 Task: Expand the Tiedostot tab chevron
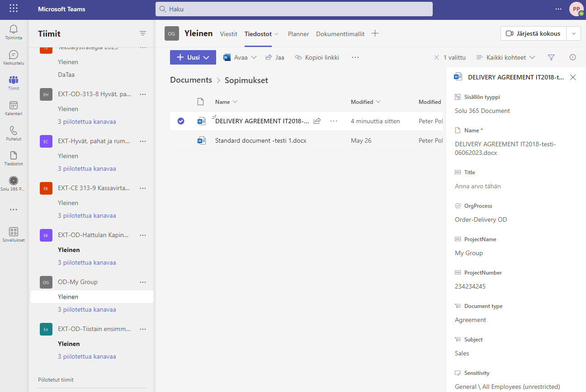click(276, 34)
